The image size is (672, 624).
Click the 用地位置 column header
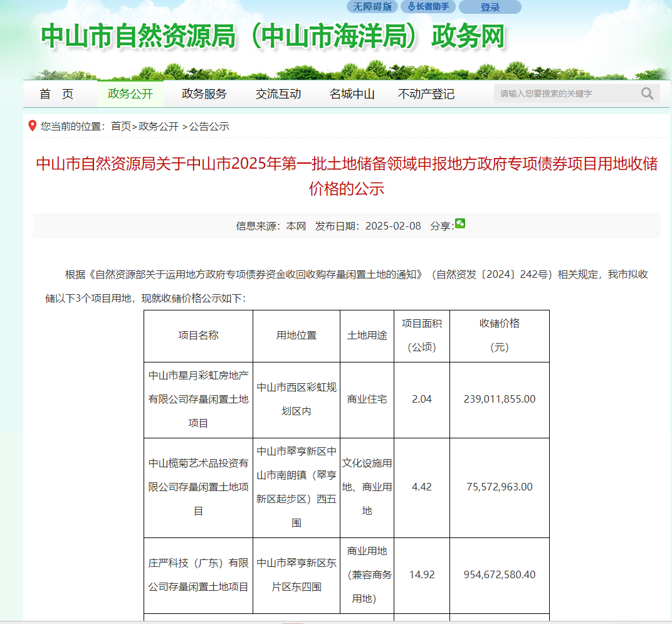pyautogui.click(x=297, y=336)
